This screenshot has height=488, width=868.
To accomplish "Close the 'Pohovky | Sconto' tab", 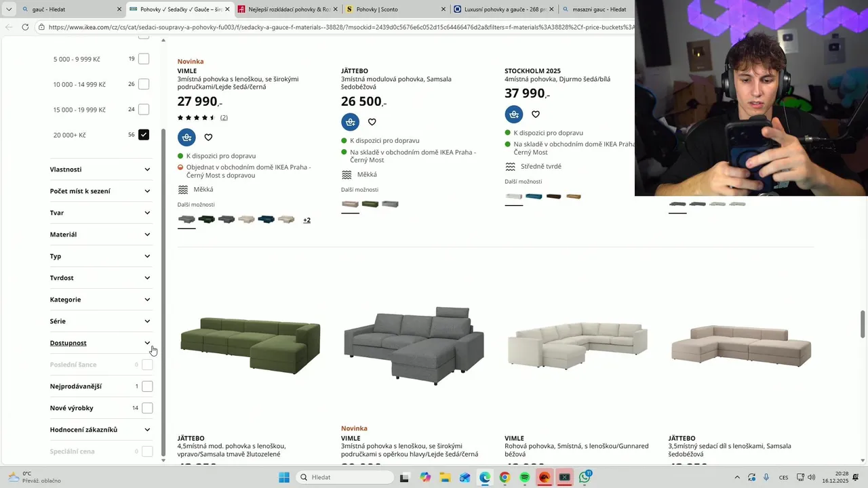I will [x=443, y=9].
